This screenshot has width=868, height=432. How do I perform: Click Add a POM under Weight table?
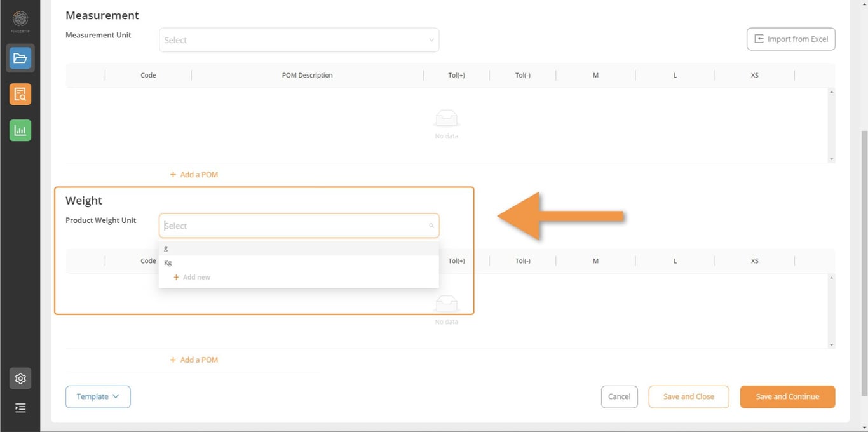194,360
